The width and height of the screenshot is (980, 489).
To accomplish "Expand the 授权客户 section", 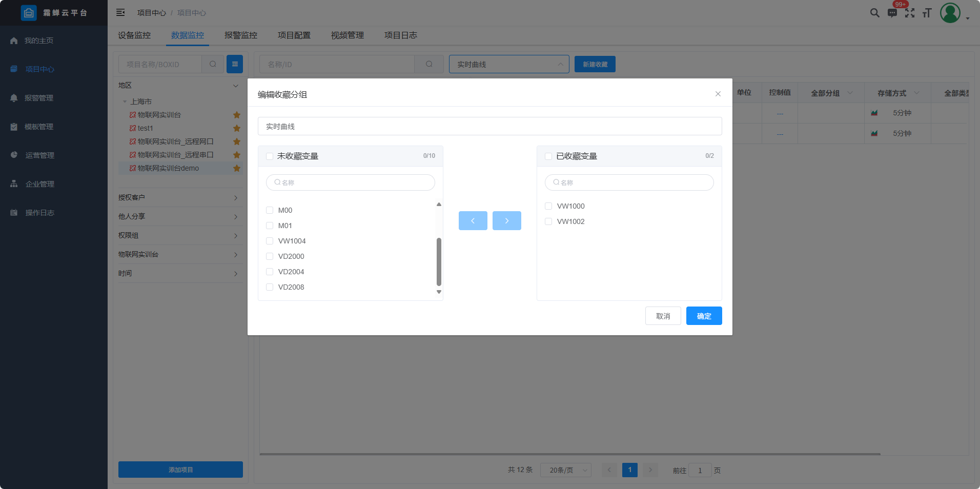I will pos(178,197).
